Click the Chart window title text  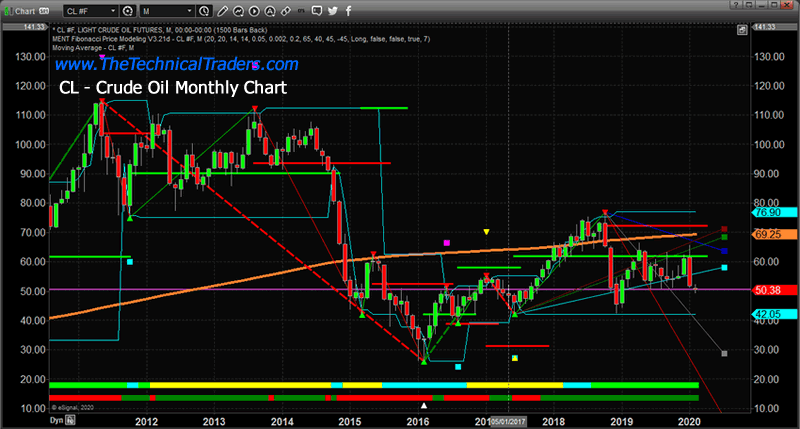[25, 11]
